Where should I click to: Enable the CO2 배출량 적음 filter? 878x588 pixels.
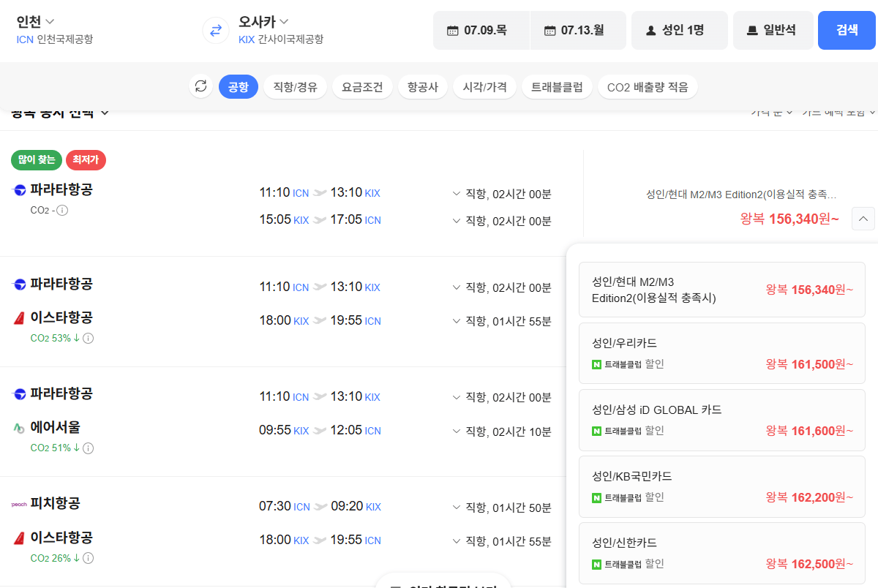tap(647, 86)
